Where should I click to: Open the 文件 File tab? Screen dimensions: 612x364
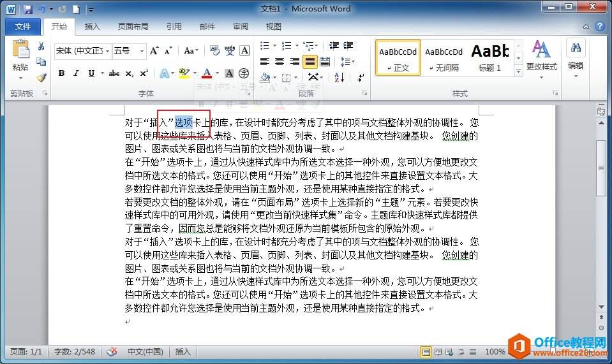(23, 27)
